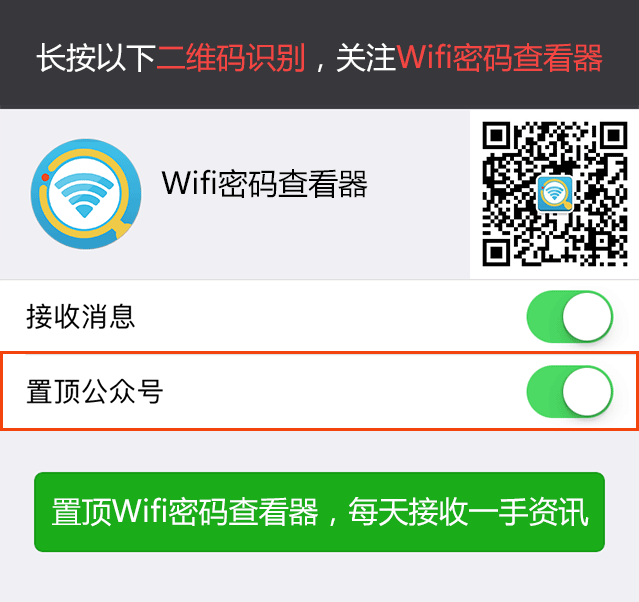639x602 pixels.
Task: Click the red 二维码识别 header text
Action: pyautogui.click(x=231, y=58)
